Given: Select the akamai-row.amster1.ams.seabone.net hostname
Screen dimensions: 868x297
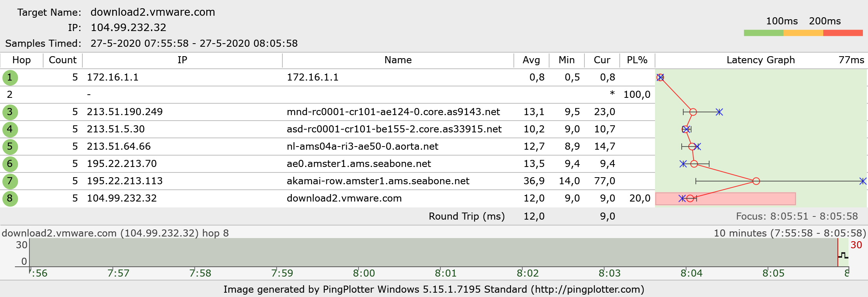Looking at the screenshot, I should (x=378, y=181).
